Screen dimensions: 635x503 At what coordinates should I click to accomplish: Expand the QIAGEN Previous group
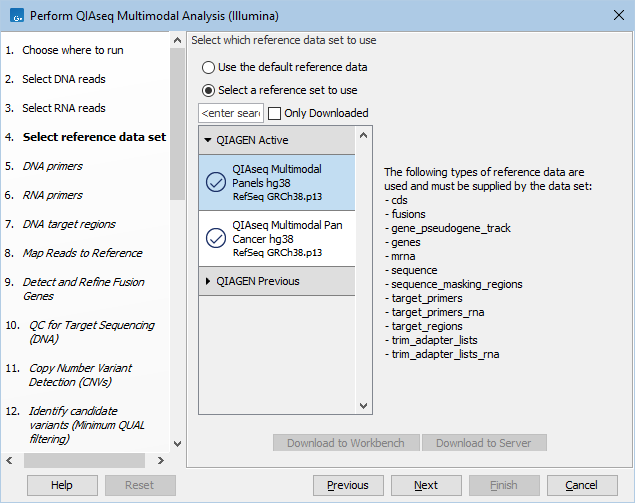tap(208, 281)
